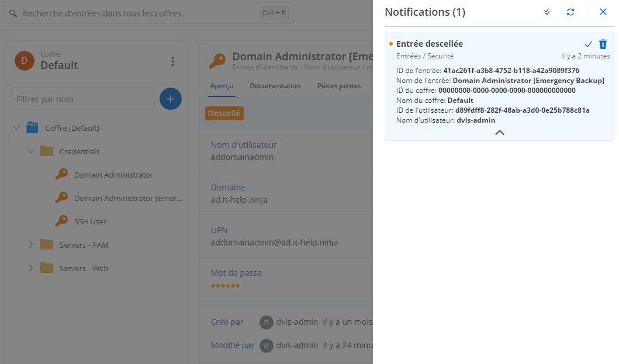Open the Pièces jointes tab
The height and width of the screenshot is (364, 619).
(339, 86)
